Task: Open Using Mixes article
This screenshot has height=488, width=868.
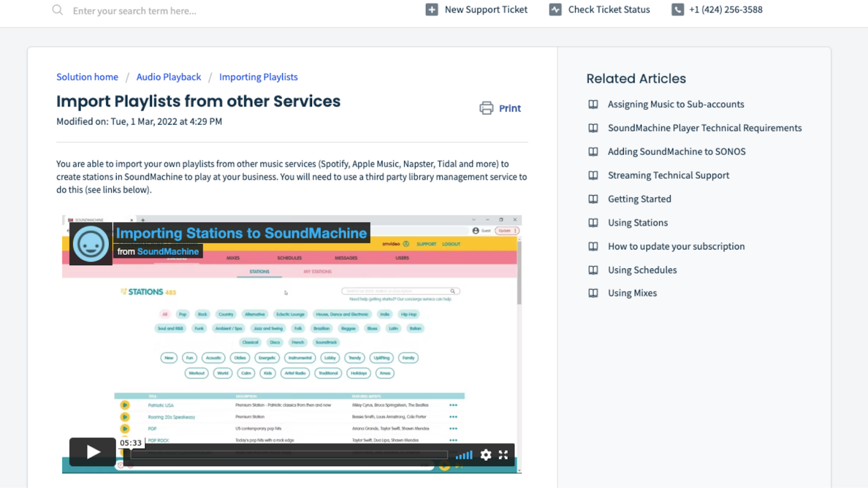Action: pos(632,293)
